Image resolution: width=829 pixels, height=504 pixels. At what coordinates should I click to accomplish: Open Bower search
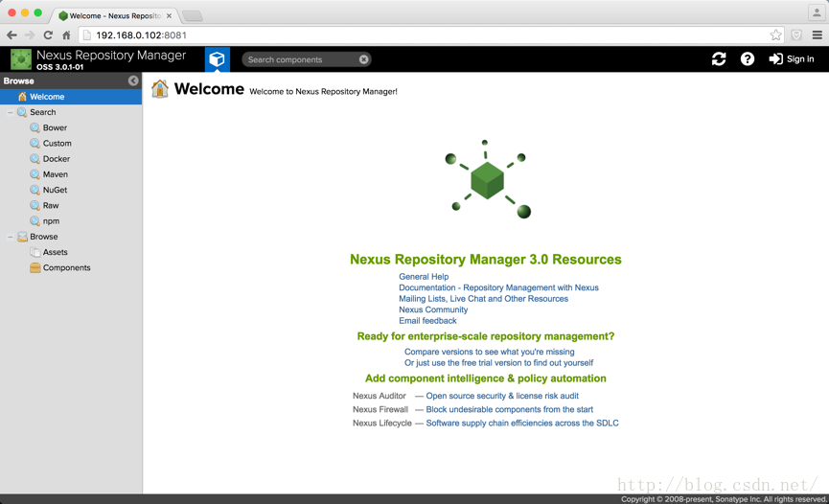tap(55, 128)
